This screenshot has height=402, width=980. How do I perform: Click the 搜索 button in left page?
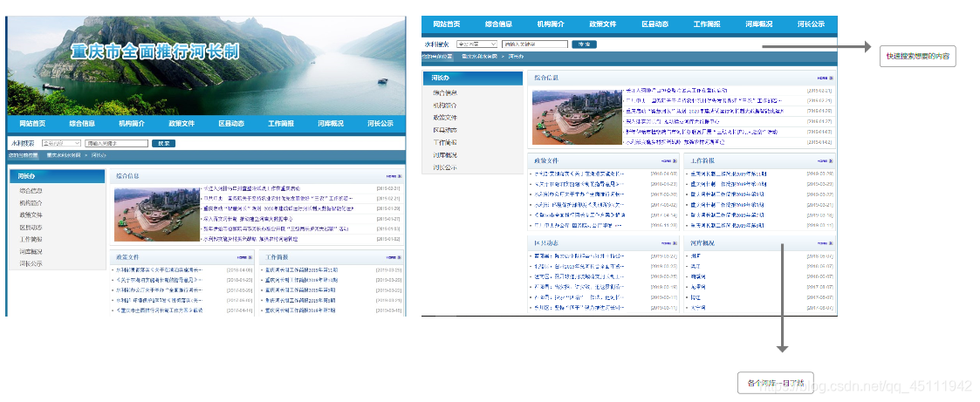pyautogui.click(x=164, y=143)
